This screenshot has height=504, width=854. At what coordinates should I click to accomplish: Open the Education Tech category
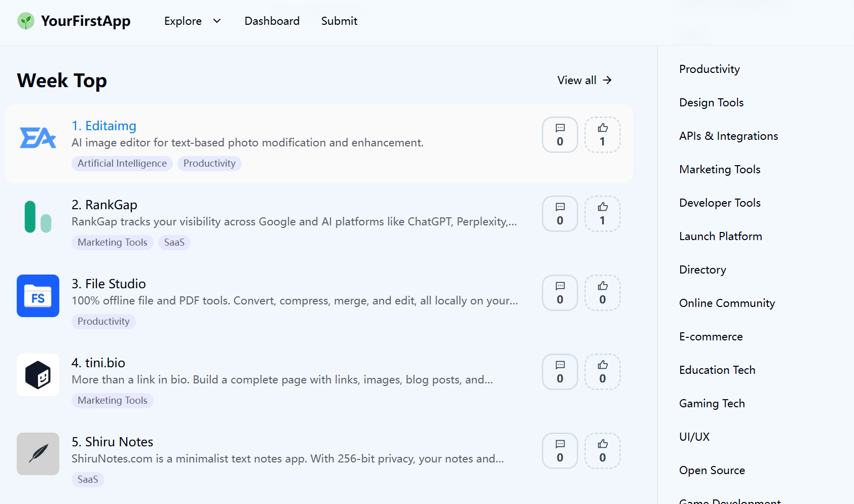click(x=718, y=370)
